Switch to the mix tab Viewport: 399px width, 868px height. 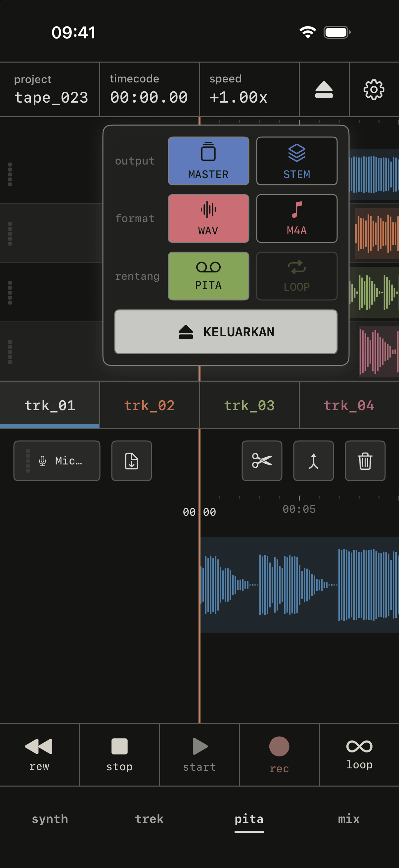tap(349, 819)
